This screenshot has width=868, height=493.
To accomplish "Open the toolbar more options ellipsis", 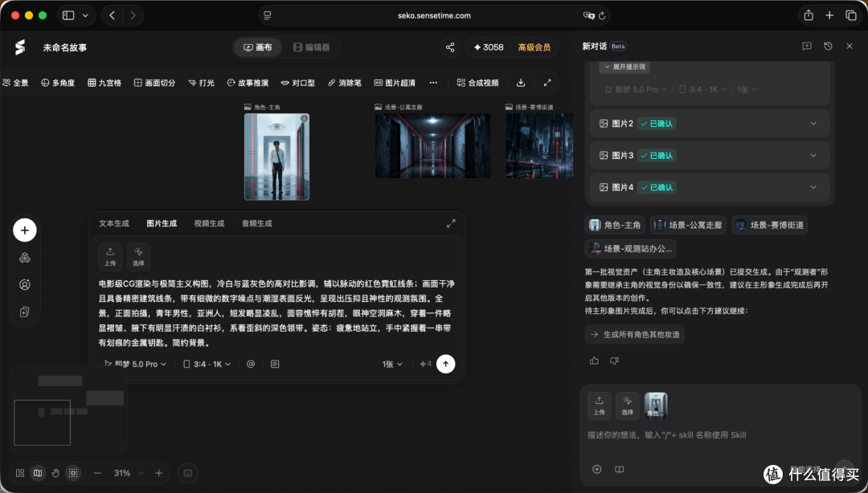I will 433,83.
